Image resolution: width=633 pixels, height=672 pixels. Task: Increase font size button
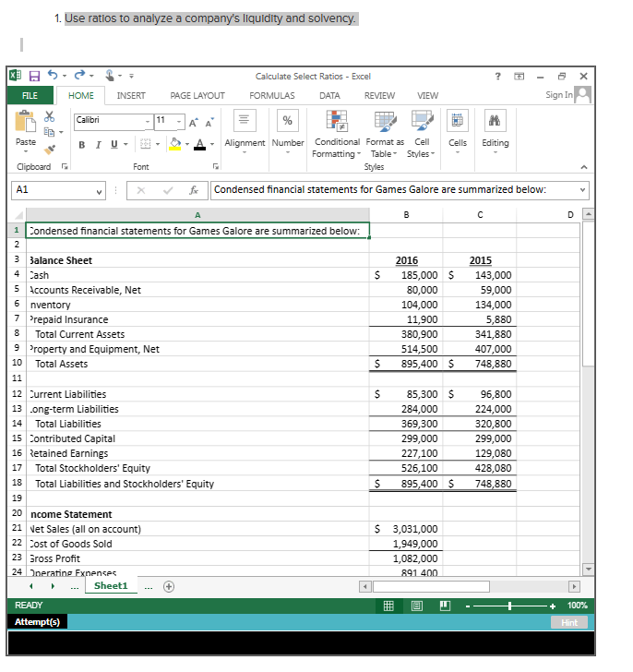[x=193, y=123]
